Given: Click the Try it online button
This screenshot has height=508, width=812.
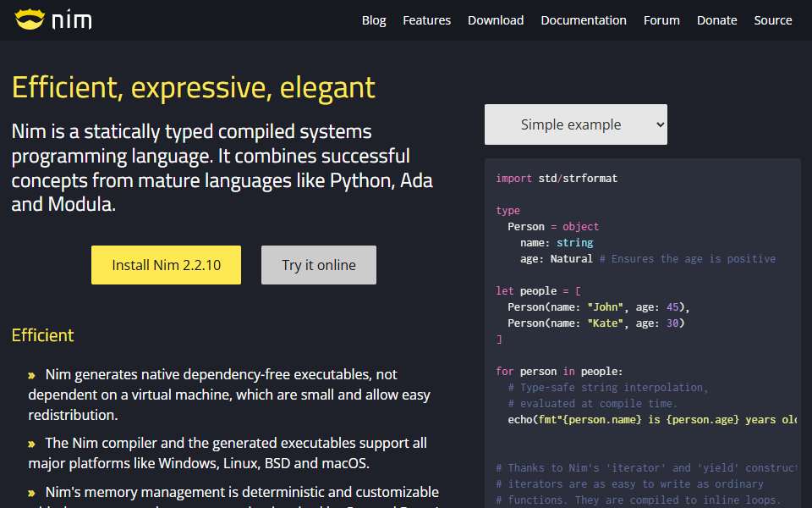Looking at the screenshot, I should pyautogui.click(x=319, y=265).
